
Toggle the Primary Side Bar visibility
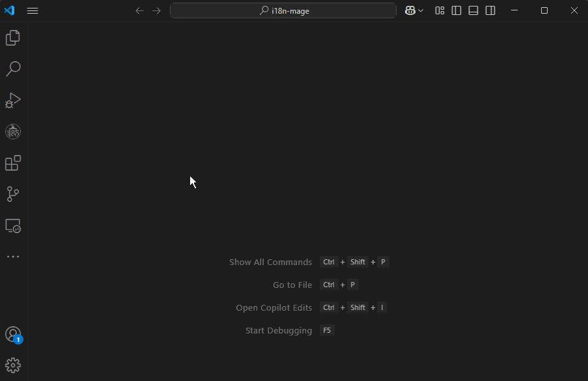[456, 10]
